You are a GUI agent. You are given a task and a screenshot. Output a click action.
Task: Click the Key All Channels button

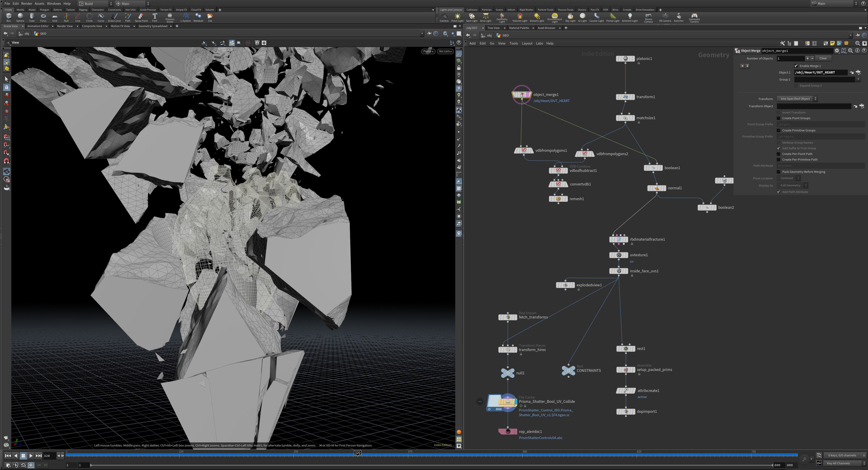click(x=838, y=463)
